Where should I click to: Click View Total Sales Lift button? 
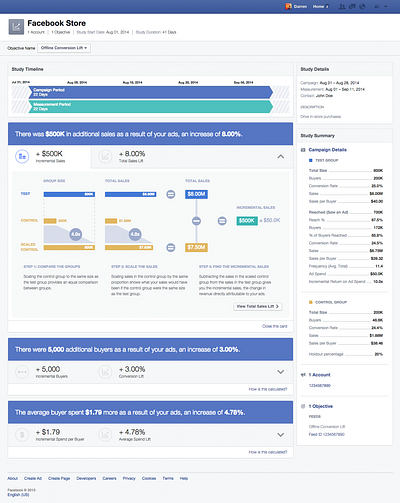pos(258,306)
